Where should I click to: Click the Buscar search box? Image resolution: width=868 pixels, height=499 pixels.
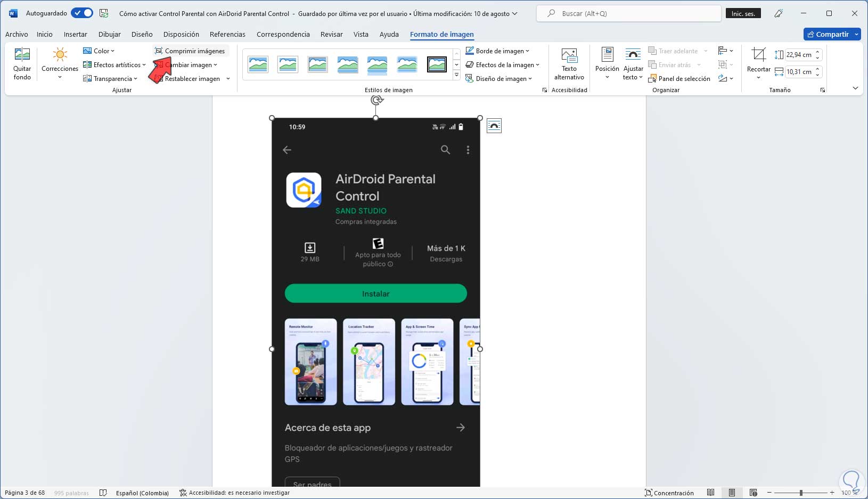pyautogui.click(x=628, y=13)
